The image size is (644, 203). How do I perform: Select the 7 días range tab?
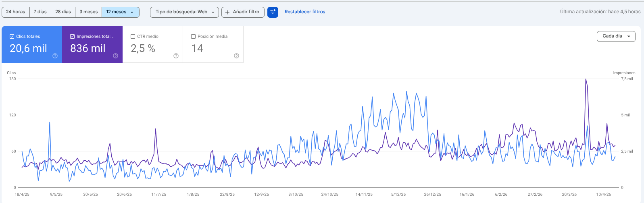pyautogui.click(x=40, y=12)
